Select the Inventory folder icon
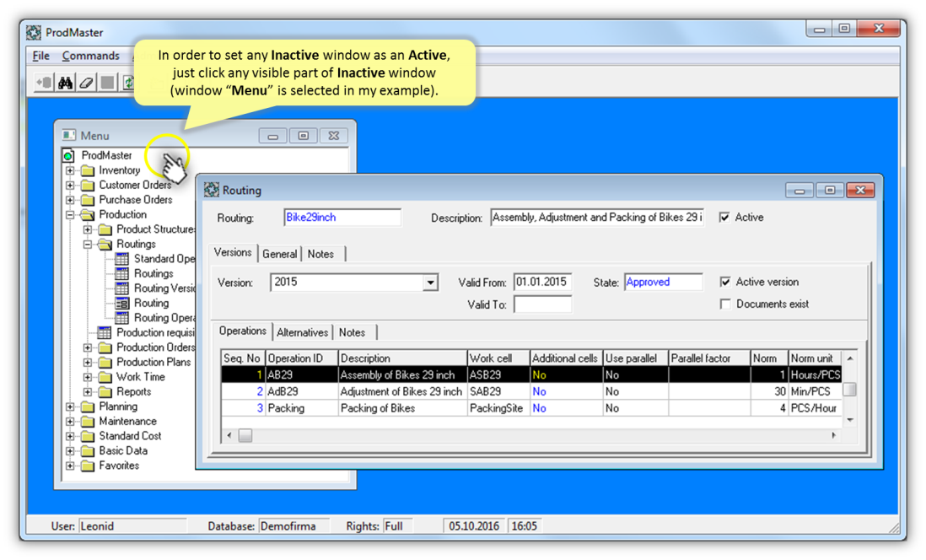This screenshot has width=926, height=560. [x=87, y=170]
